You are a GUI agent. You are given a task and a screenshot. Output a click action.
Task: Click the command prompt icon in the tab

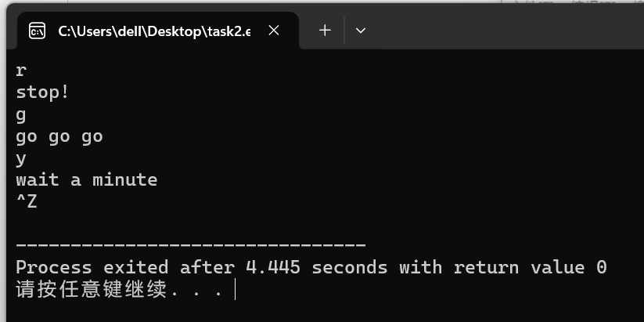(x=37, y=31)
